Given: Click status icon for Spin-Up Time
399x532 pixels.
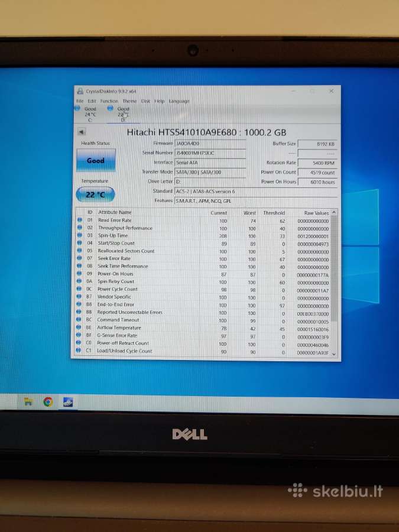Looking at the screenshot, I should point(80,235).
